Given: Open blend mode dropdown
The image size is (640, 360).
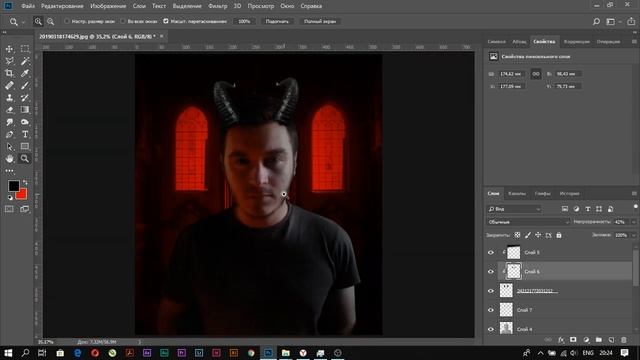Looking at the screenshot, I should point(528,222).
